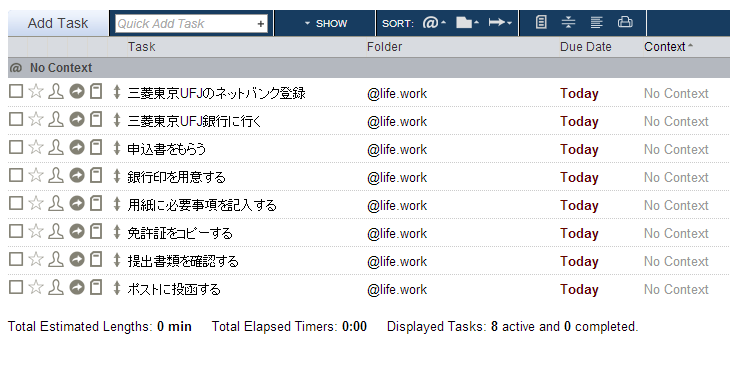Star the 三菱東京UFJのネットバンク登録 task
Image resolution: width=730 pixels, height=380 pixels.
[36, 91]
